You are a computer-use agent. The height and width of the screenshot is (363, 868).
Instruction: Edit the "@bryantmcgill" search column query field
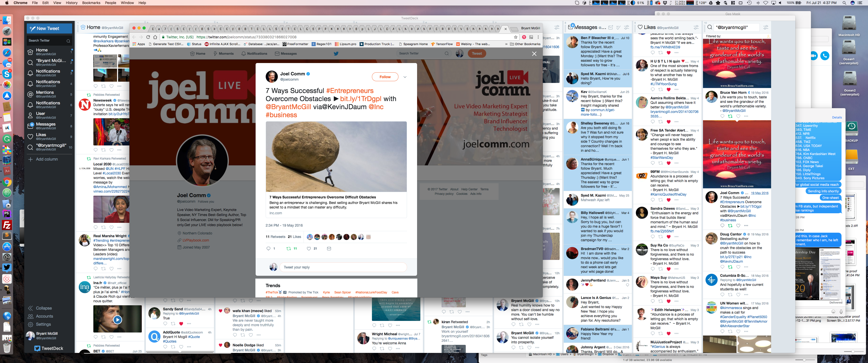tap(737, 27)
